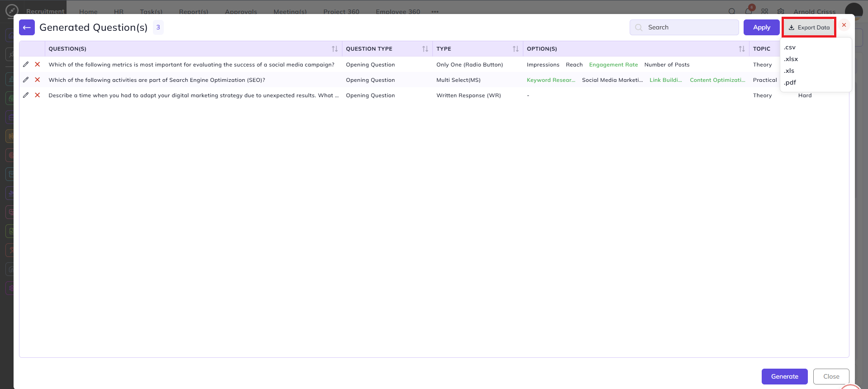Select the 'Reach' option text
The width and height of the screenshot is (868, 389).
[x=574, y=65]
